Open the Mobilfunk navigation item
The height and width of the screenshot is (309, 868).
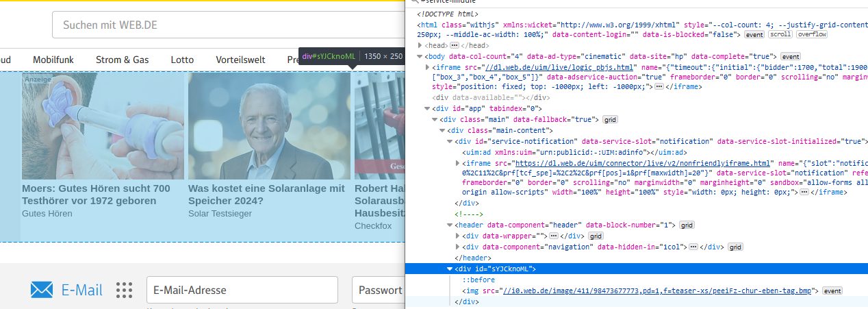point(53,60)
